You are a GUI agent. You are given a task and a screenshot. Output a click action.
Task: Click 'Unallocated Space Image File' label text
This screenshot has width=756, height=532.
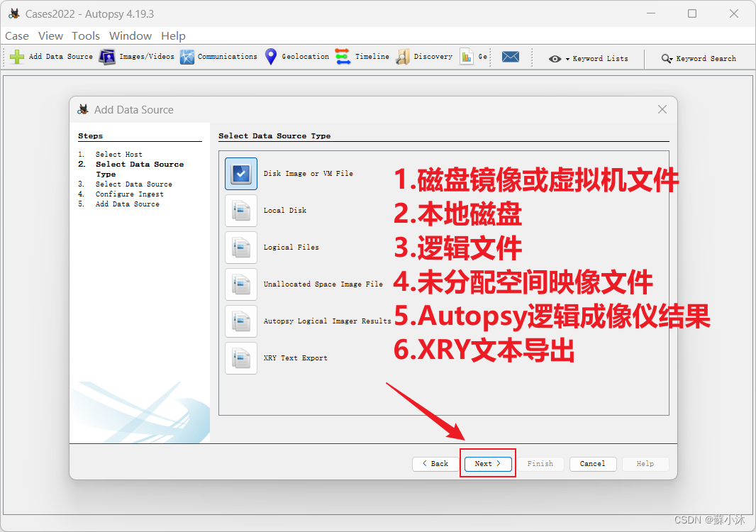pos(323,284)
